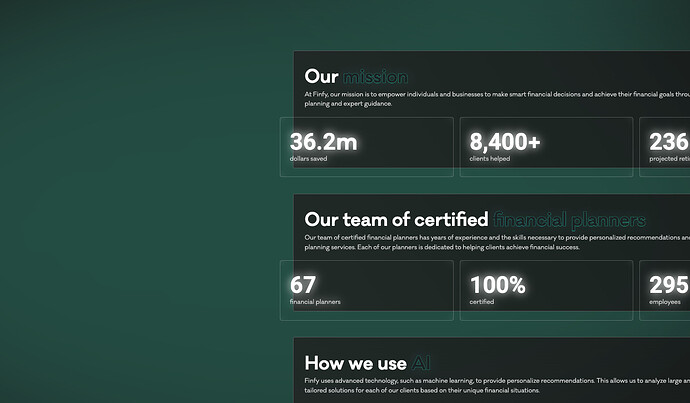The width and height of the screenshot is (690, 403).
Task: Click the 'employees' label
Action: [665, 302]
